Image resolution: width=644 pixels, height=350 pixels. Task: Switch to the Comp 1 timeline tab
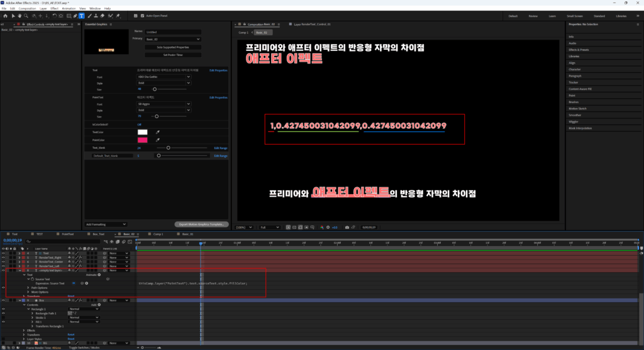(x=158, y=234)
